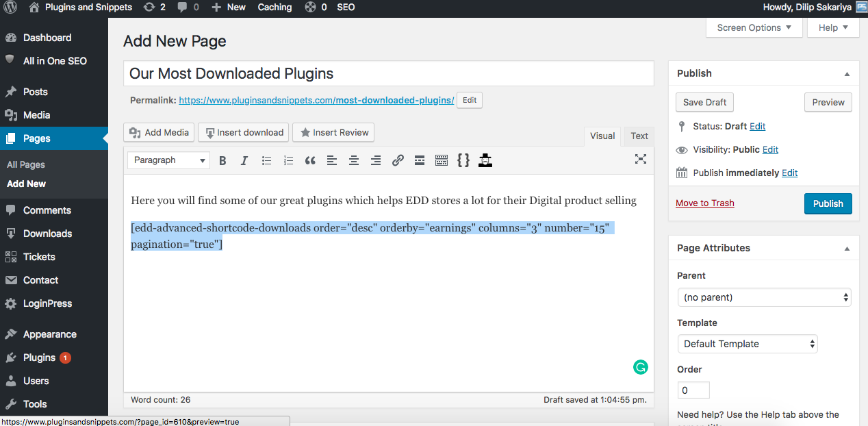This screenshot has height=426, width=868.
Task: Visit Plugins and Snippets site link
Action: [81, 8]
